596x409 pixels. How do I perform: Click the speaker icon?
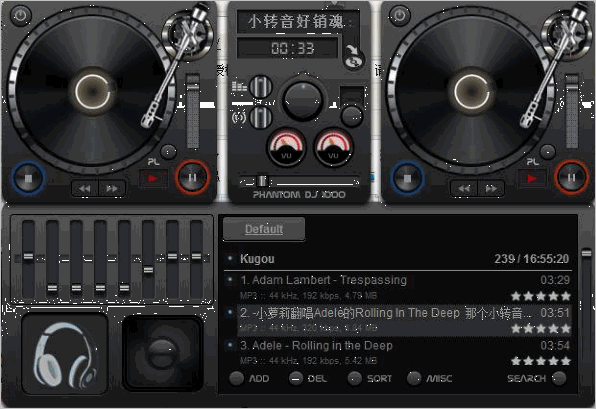163,354
